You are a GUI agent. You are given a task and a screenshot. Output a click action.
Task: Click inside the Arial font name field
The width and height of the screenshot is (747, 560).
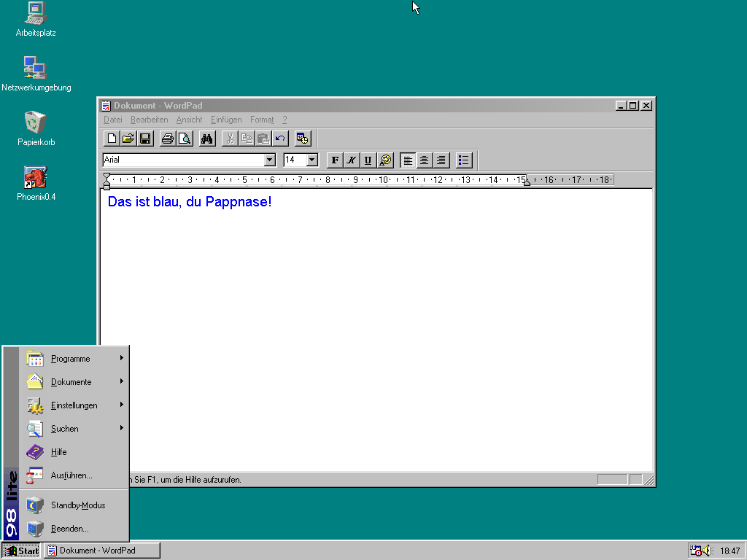point(183,160)
